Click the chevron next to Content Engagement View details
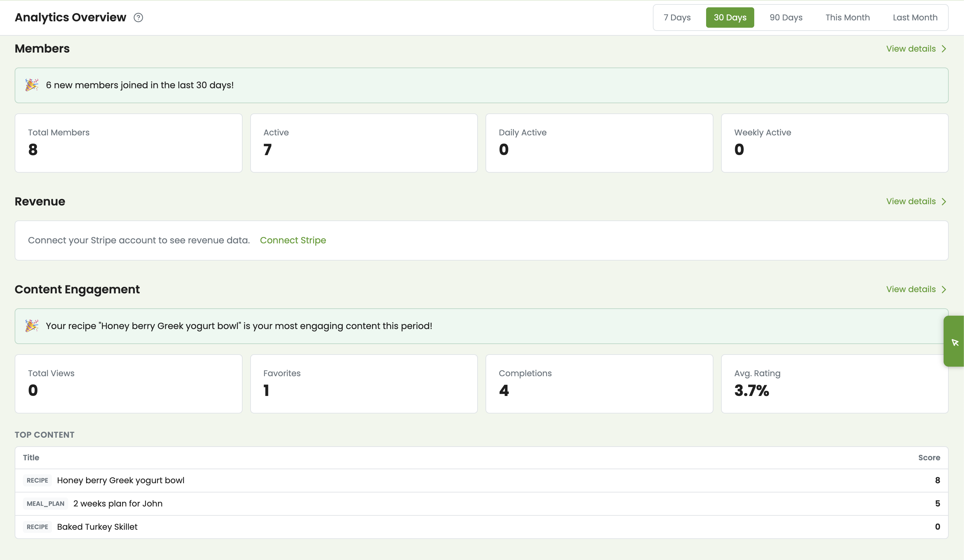The image size is (964, 560). [x=944, y=289]
